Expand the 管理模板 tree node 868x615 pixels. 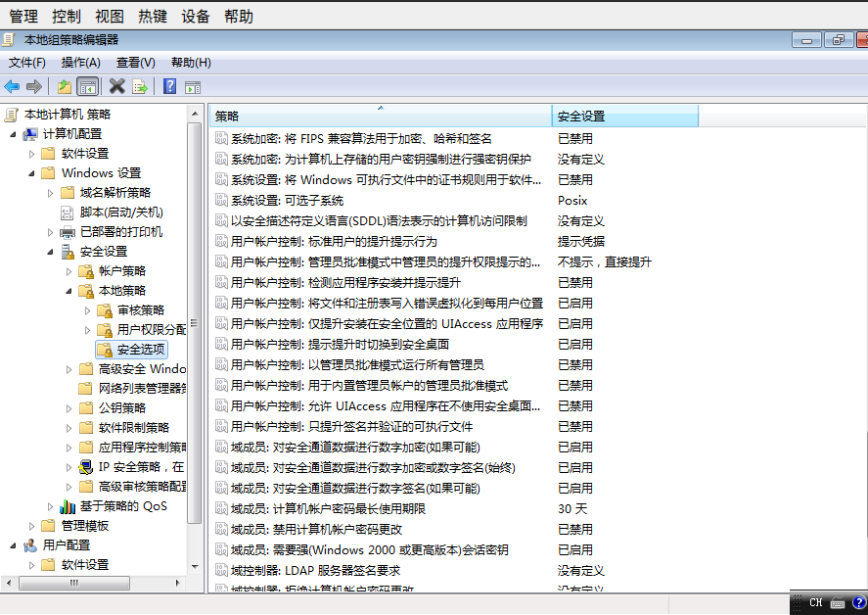[31, 526]
